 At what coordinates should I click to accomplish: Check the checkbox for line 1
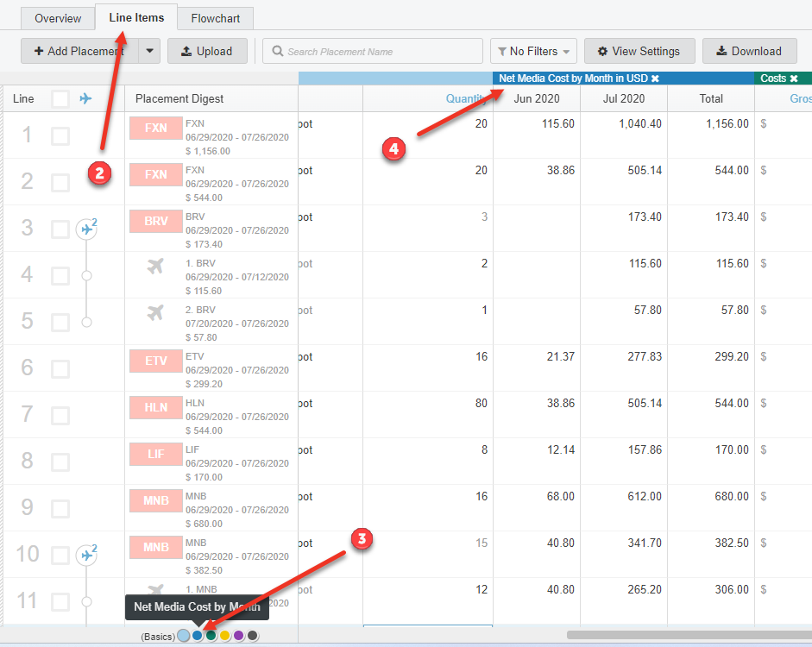click(60, 135)
